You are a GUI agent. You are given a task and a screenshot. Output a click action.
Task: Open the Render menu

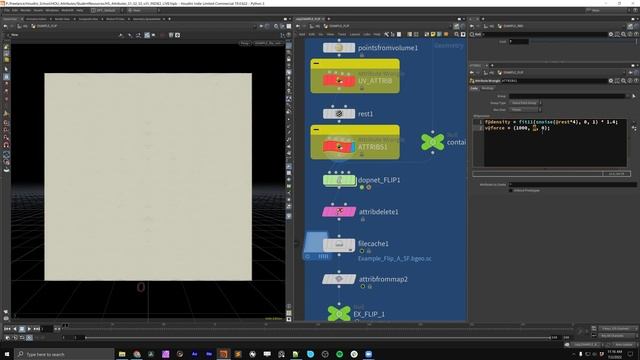(x=25, y=10)
